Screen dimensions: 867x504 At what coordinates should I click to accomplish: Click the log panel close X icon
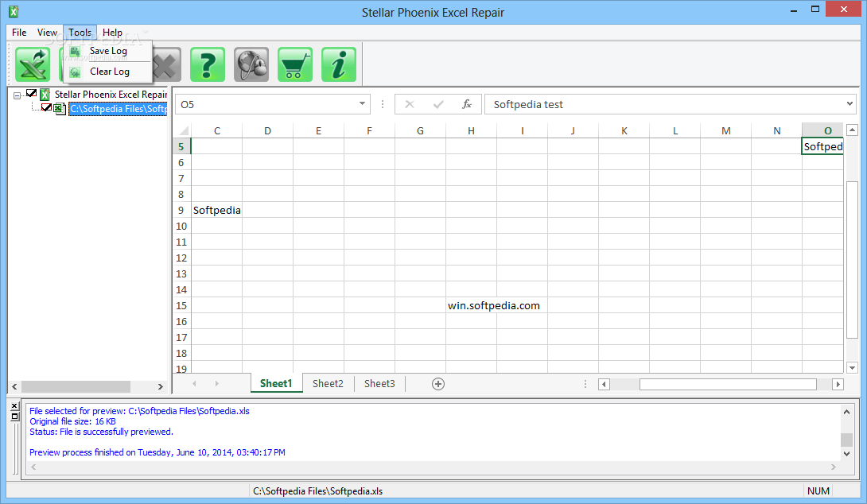tap(15, 406)
